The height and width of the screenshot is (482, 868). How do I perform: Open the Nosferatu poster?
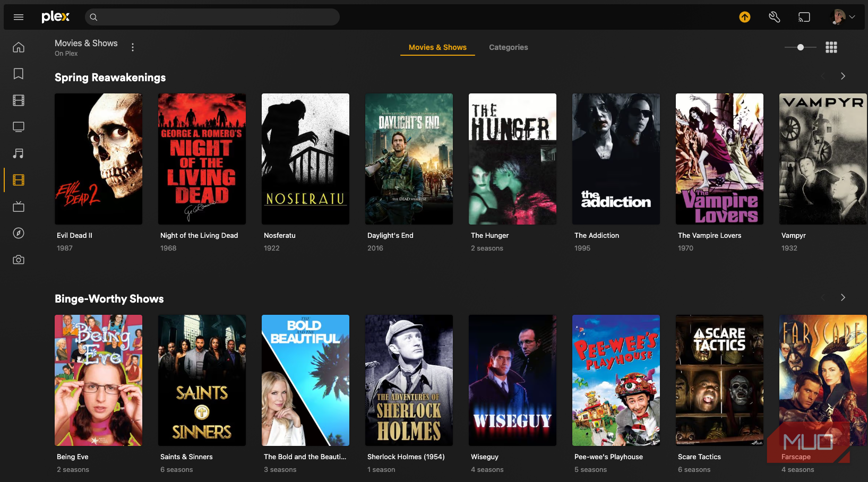click(x=305, y=159)
